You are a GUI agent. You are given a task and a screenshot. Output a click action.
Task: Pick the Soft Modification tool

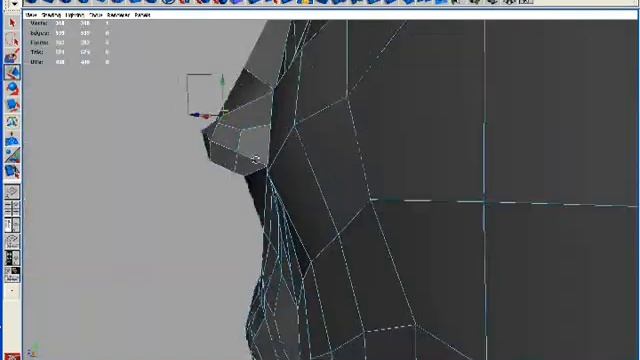pos(12,139)
